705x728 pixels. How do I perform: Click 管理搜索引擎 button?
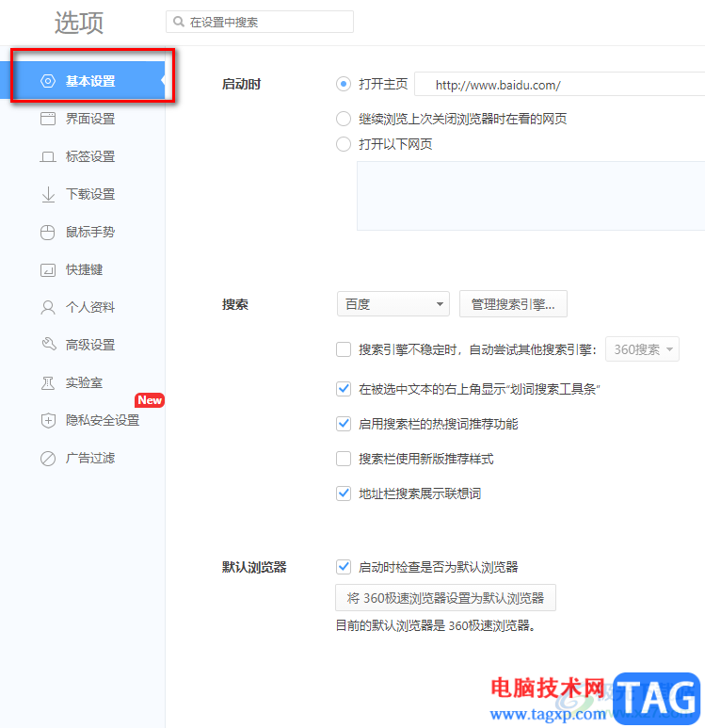513,304
